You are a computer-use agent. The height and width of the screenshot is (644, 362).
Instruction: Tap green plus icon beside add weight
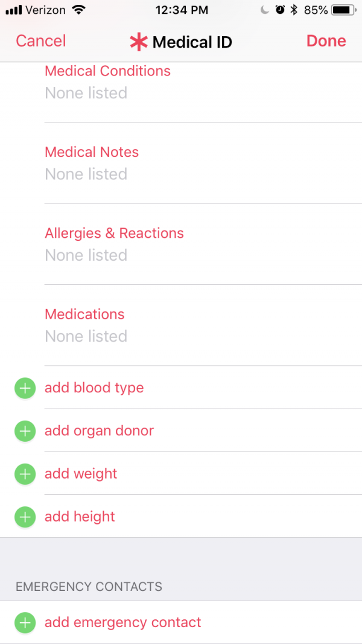coord(25,474)
